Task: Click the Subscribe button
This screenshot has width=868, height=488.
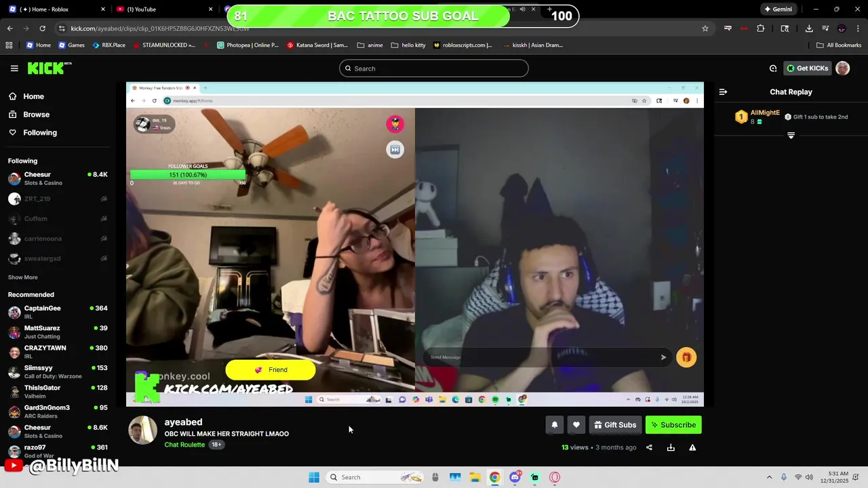Action: click(673, 425)
